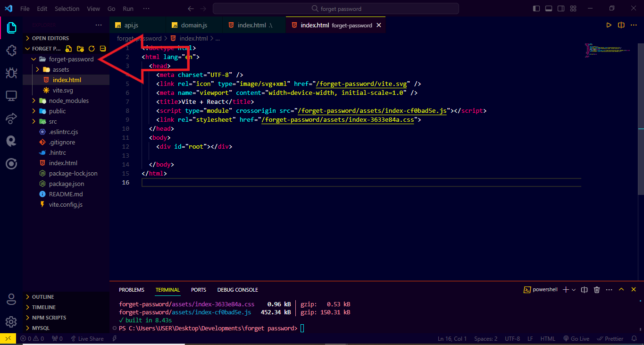
Task: Open the Extensions view
Action: point(11,50)
